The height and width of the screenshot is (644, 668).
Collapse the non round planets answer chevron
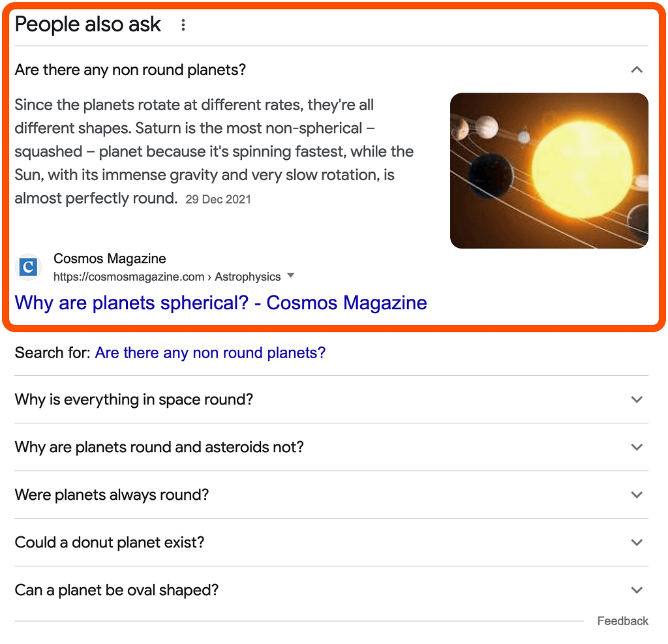[x=637, y=70]
